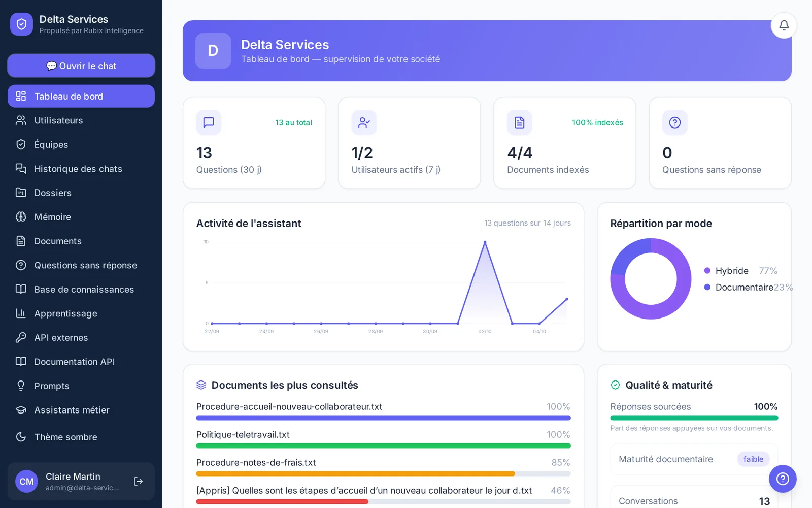Open Questions sans réponse in the sidebar
812x508 pixels.
(81, 265)
